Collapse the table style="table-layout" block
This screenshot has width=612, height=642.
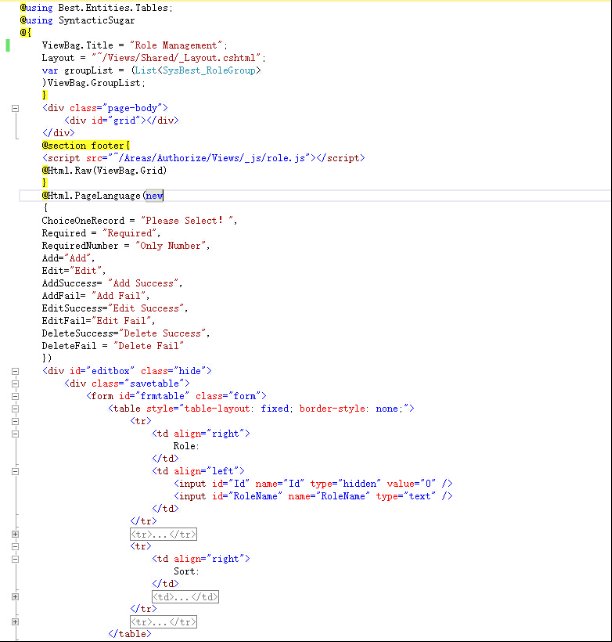[15, 409]
